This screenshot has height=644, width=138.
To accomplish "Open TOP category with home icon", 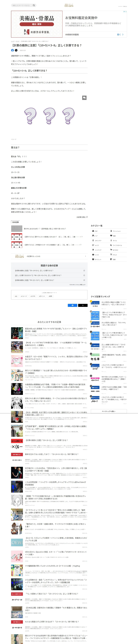I will tap(93, 231).
